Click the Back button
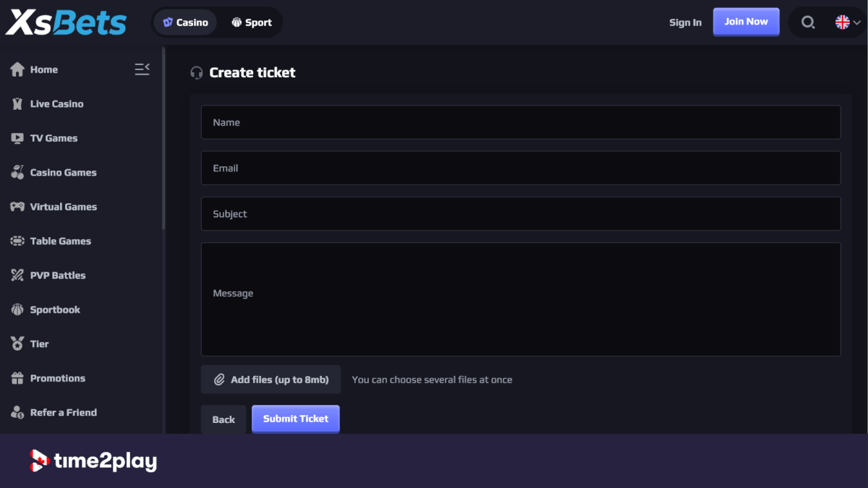Image resolution: width=868 pixels, height=488 pixels. pos(224,419)
